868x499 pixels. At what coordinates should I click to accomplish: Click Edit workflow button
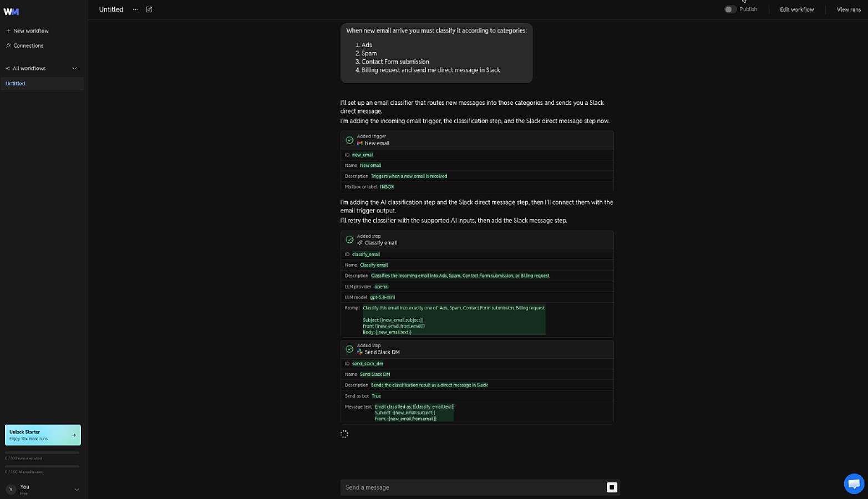pyautogui.click(x=797, y=9)
